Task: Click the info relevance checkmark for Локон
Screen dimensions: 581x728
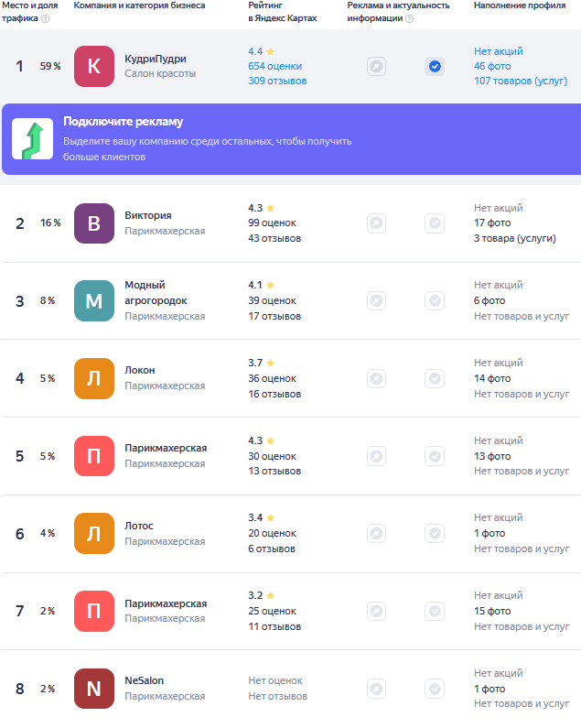Action: (435, 378)
